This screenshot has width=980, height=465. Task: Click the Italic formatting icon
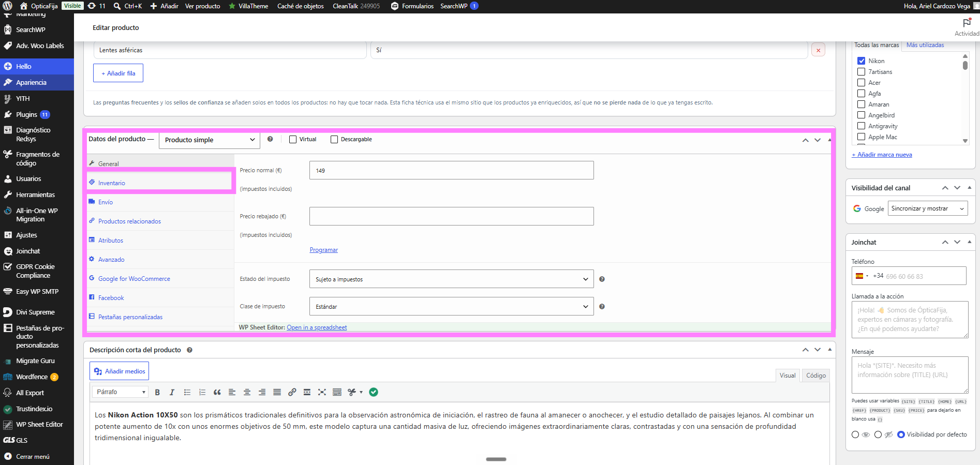pyautogui.click(x=172, y=392)
